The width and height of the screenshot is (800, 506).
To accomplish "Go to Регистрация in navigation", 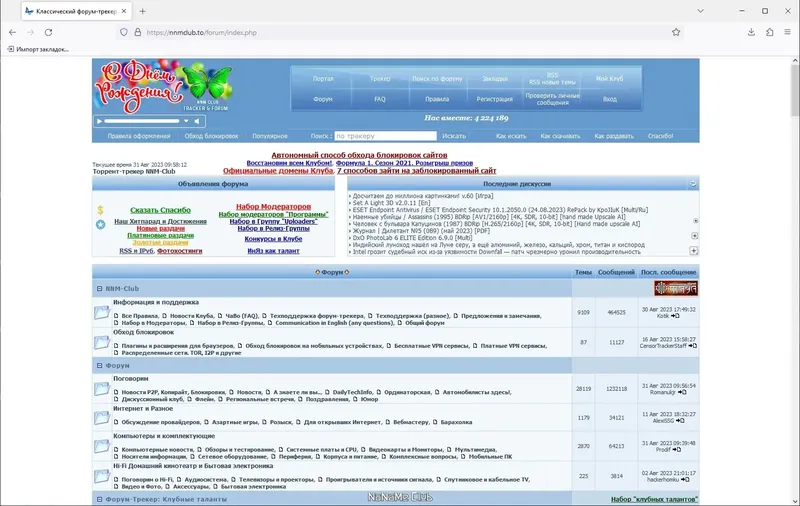I will point(494,99).
